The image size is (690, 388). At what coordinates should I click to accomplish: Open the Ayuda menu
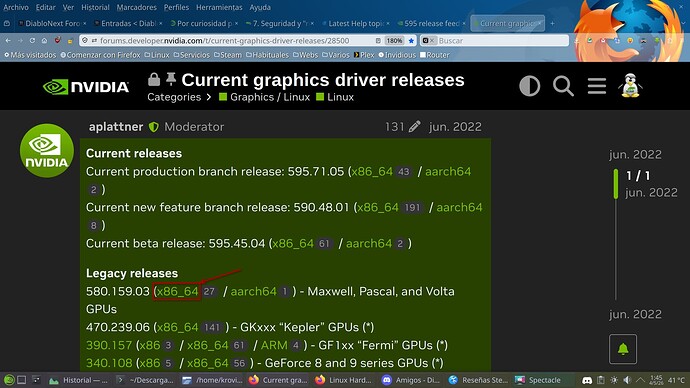(260, 7)
